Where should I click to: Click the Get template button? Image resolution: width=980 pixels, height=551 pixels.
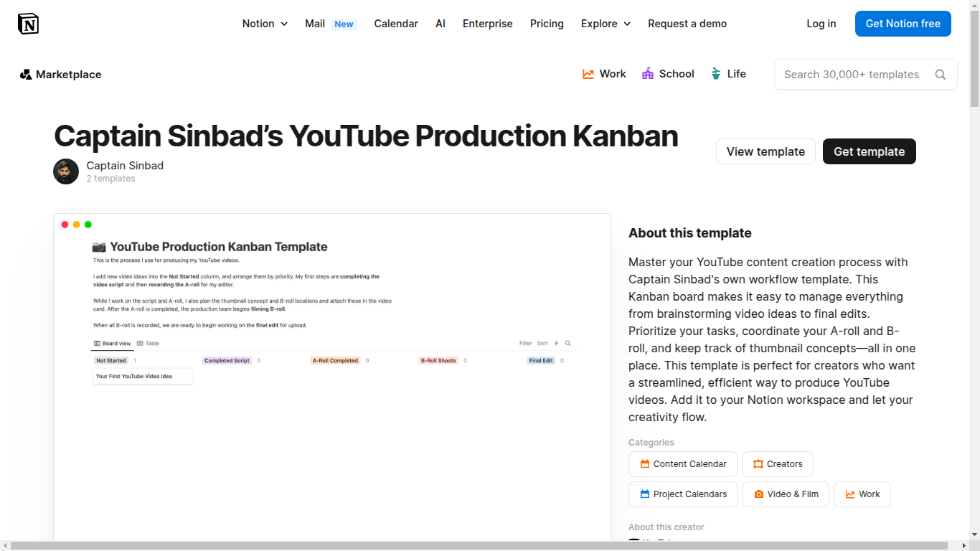click(870, 151)
